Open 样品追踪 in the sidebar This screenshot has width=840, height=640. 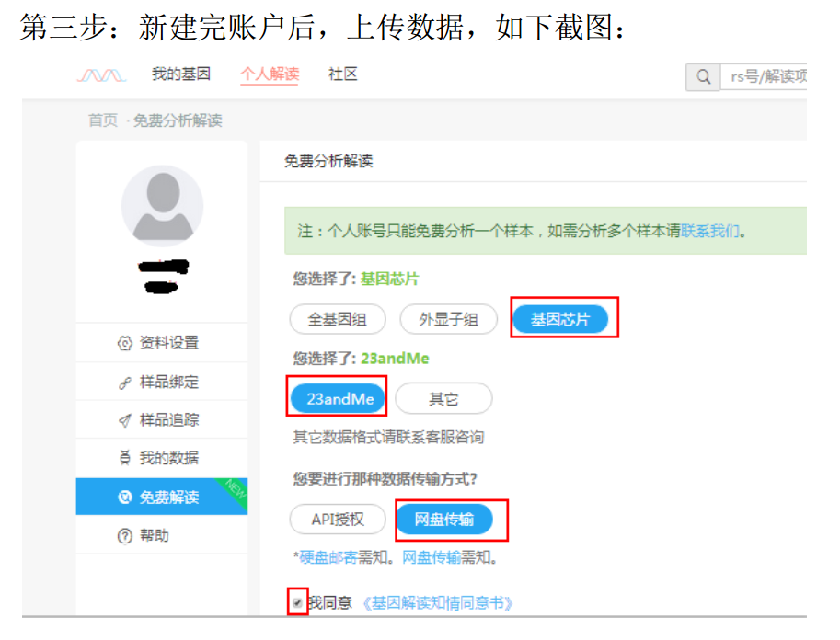pos(162,420)
